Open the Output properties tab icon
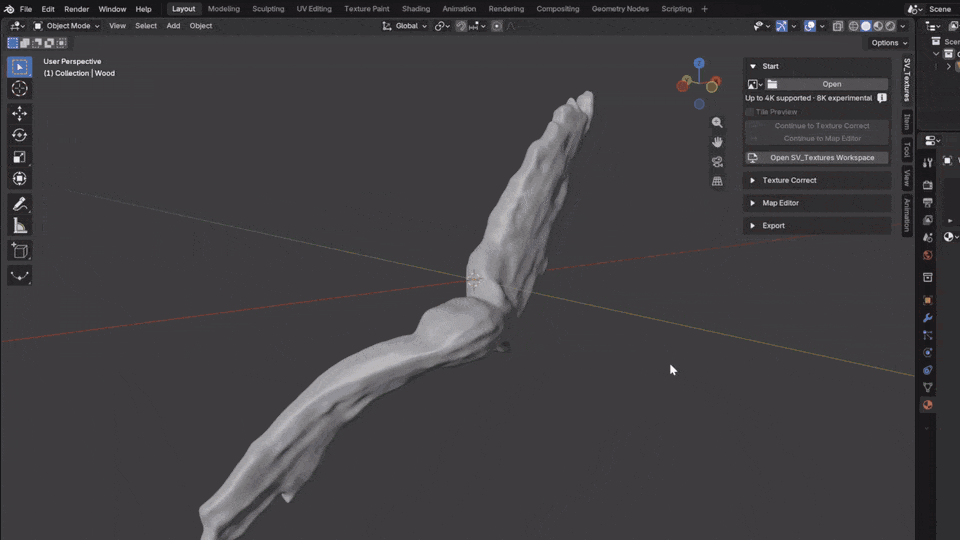 pyautogui.click(x=928, y=203)
